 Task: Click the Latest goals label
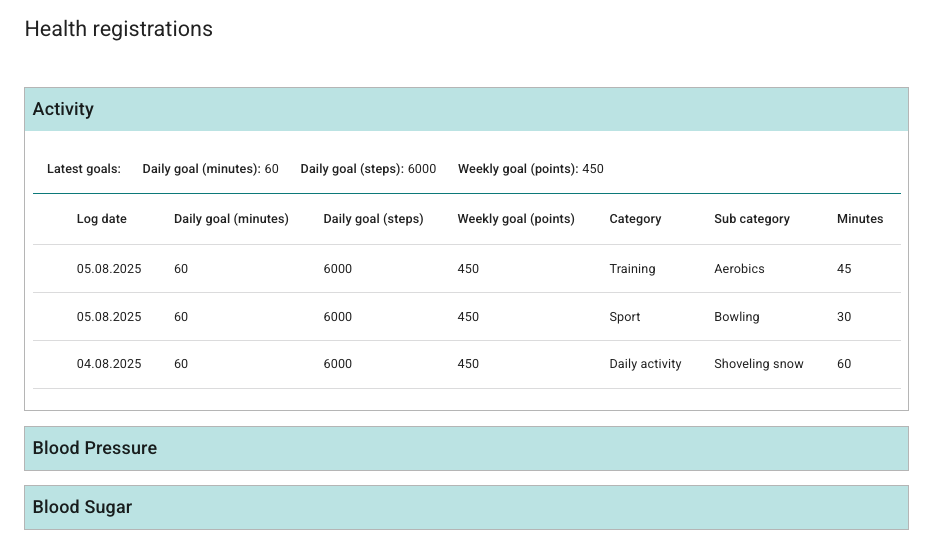(x=84, y=169)
